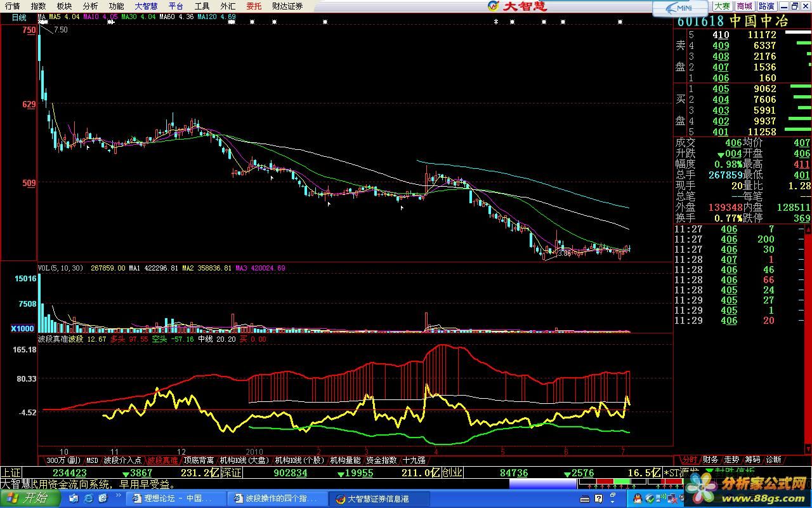812x508 pixels.
Task: Switch to the 分时 side panel tab
Action: click(x=688, y=459)
